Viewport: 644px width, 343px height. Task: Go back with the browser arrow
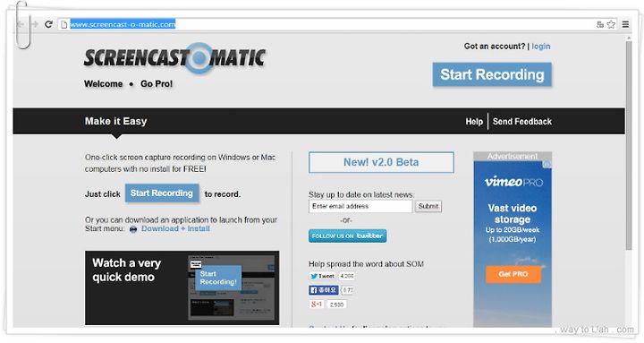pos(21,24)
